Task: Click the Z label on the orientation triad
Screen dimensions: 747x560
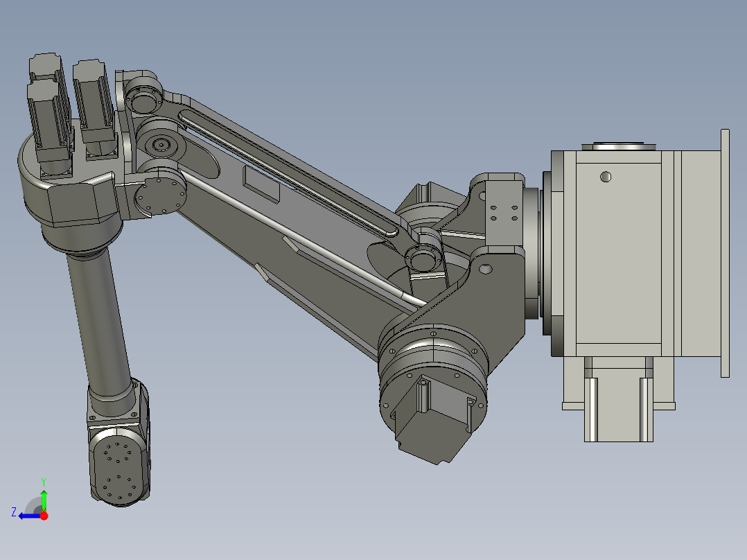Action: 15,511
